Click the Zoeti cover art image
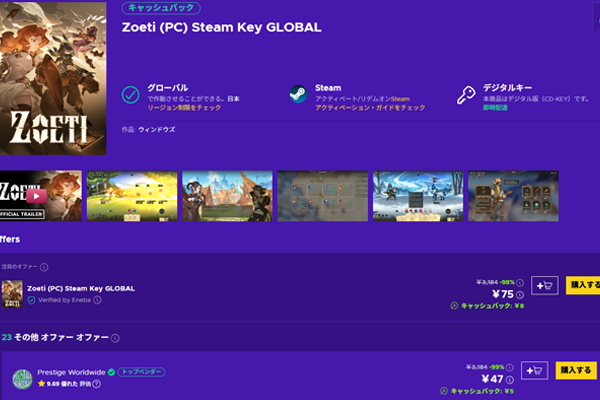 53,78
